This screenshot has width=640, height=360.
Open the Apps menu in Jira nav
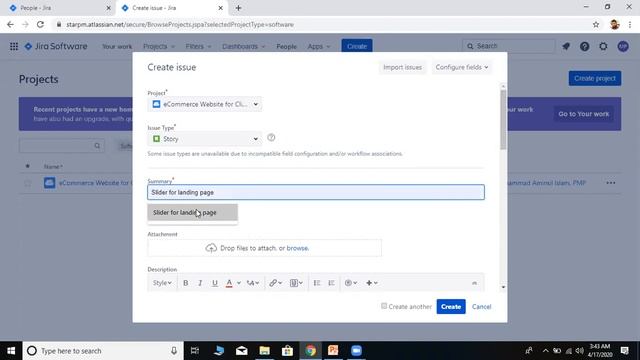coord(319,47)
